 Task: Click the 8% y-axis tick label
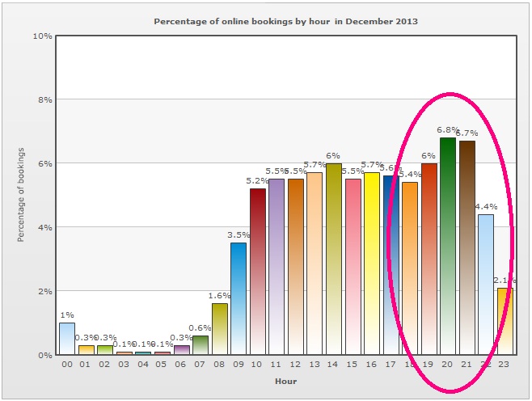click(x=44, y=99)
